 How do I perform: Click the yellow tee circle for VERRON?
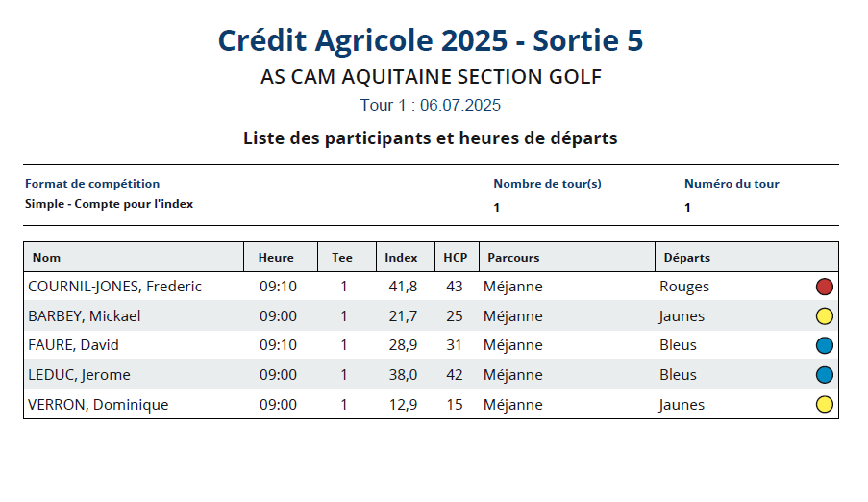pyautogui.click(x=825, y=404)
